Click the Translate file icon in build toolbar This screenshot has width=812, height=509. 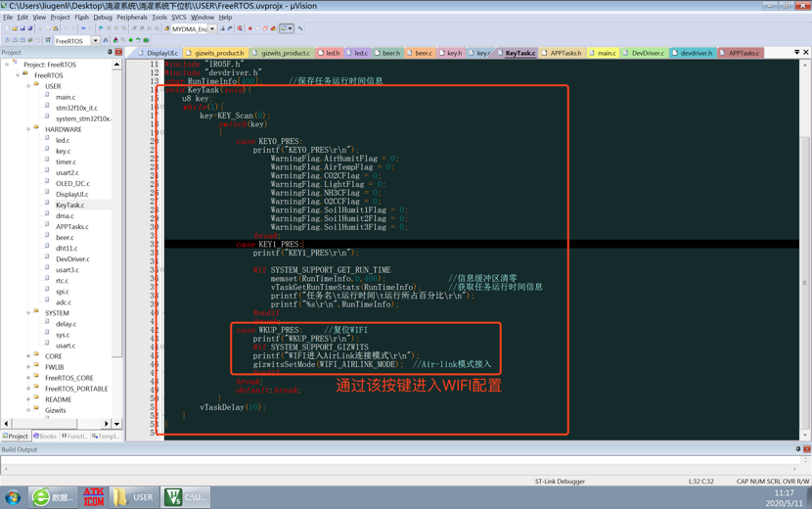[7, 40]
